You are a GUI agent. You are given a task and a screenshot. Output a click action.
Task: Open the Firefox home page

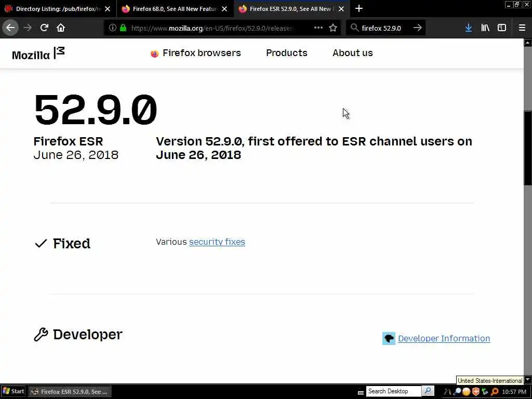pyautogui.click(x=61, y=28)
